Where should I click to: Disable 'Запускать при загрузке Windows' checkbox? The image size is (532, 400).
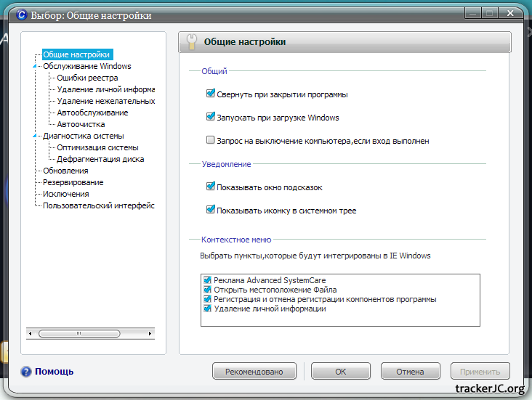pos(211,118)
